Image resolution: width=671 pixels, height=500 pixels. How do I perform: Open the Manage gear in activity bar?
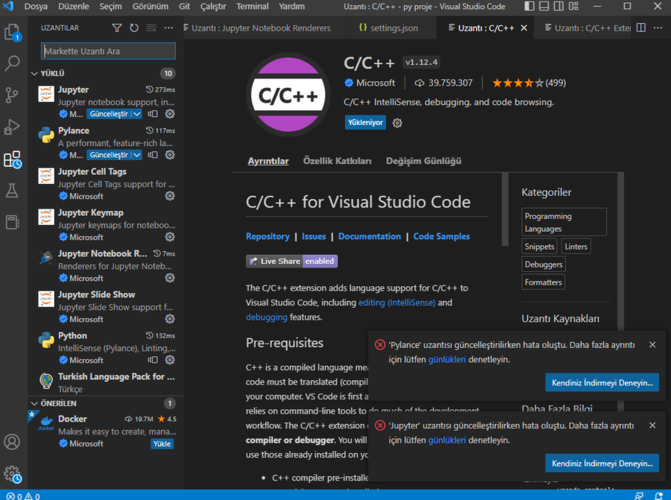coord(12,474)
